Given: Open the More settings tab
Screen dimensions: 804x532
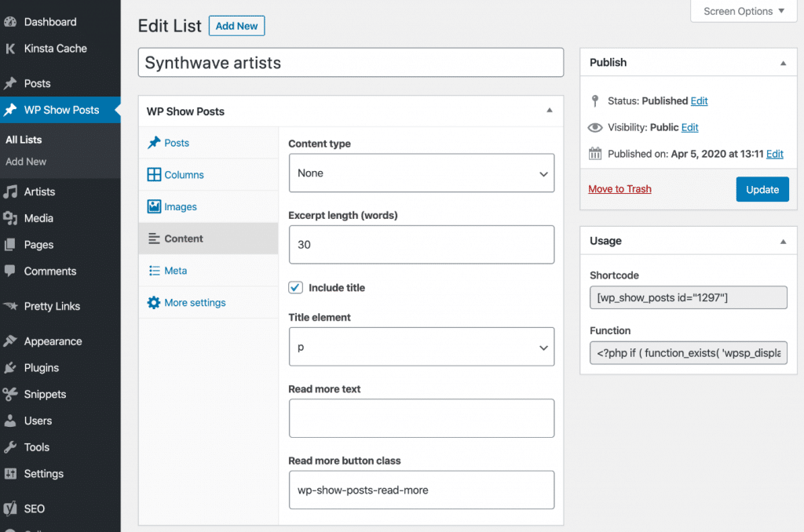Looking at the screenshot, I should 208,302.
